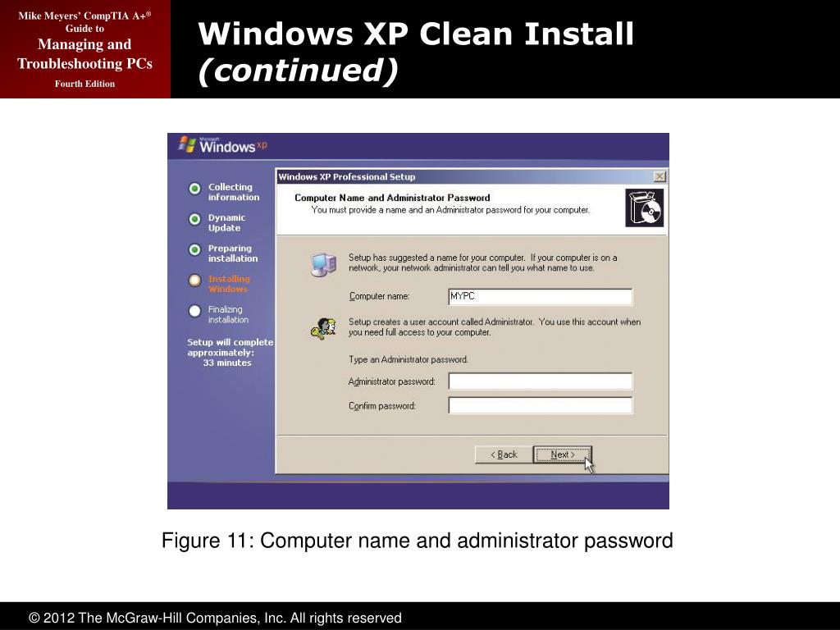
Task: Click the networked computer icon beside name suggestion
Action: [x=323, y=264]
